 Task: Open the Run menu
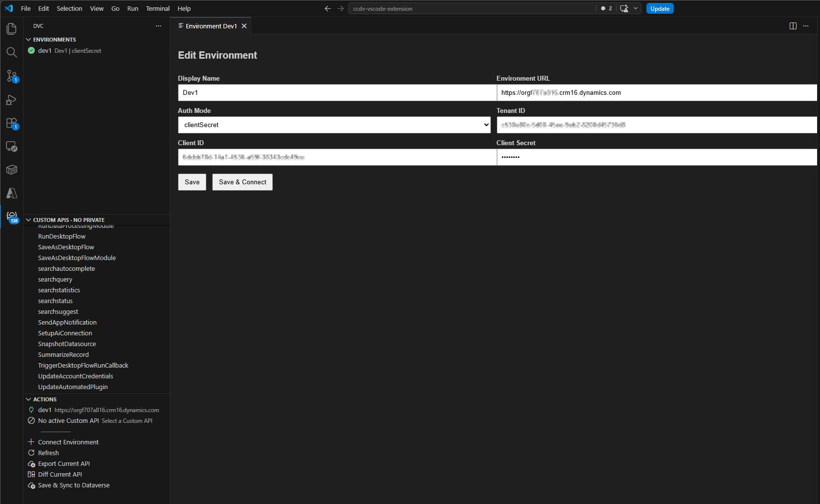tap(133, 8)
